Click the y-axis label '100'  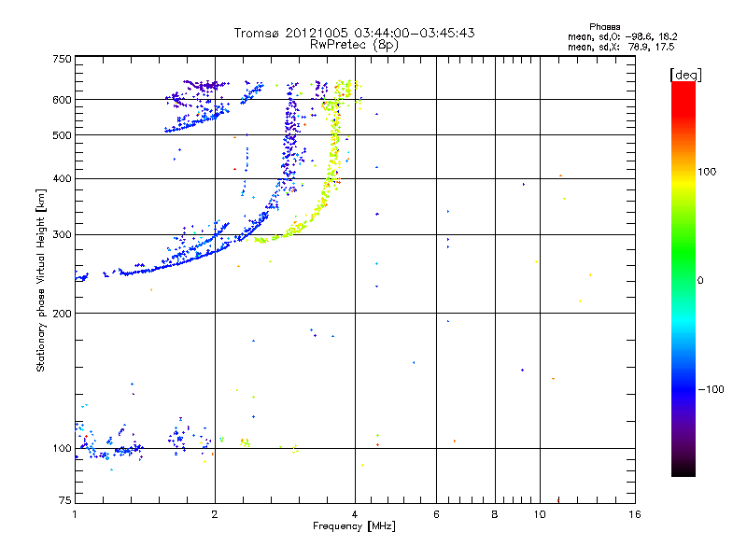click(x=62, y=448)
